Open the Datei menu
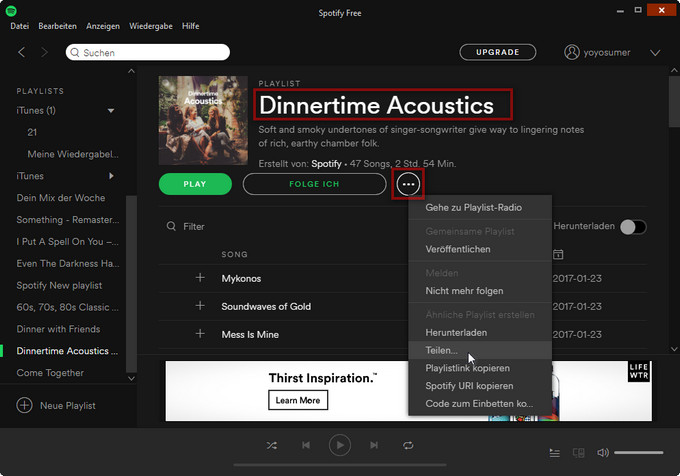Image resolution: width=680 pixels, height=476 pixels. [x=20, y=26]
